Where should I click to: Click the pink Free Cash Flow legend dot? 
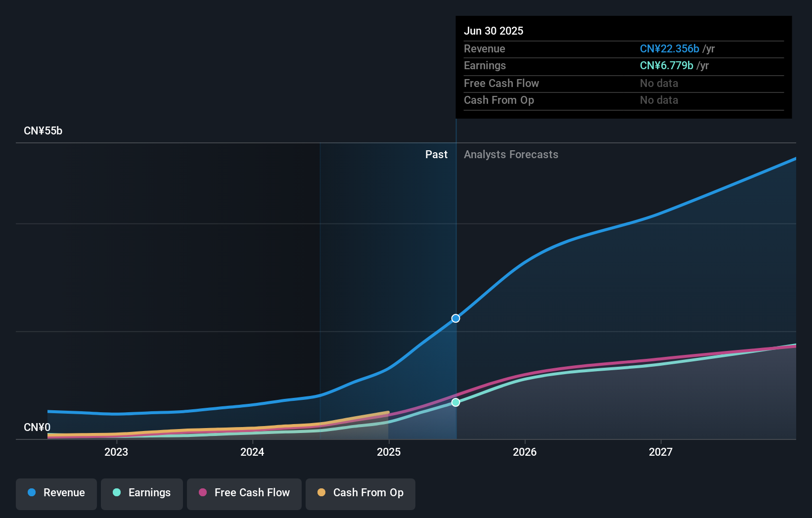pos(203,493)
